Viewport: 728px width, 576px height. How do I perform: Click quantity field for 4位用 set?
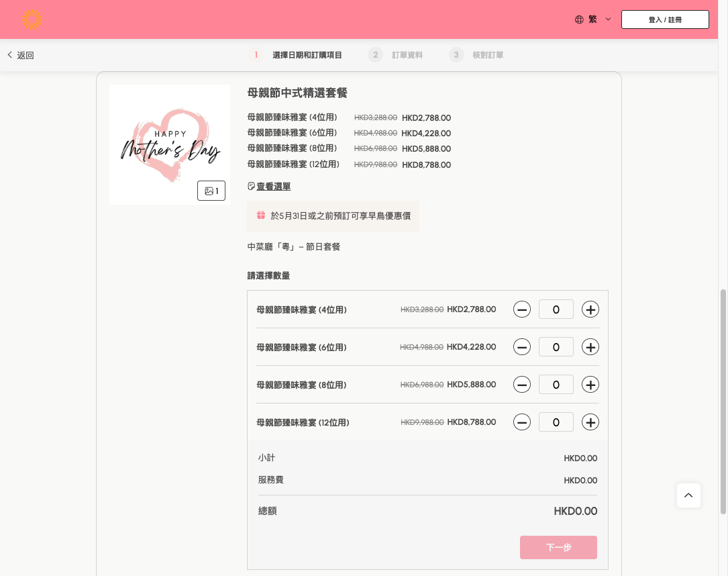coord(556,309)
